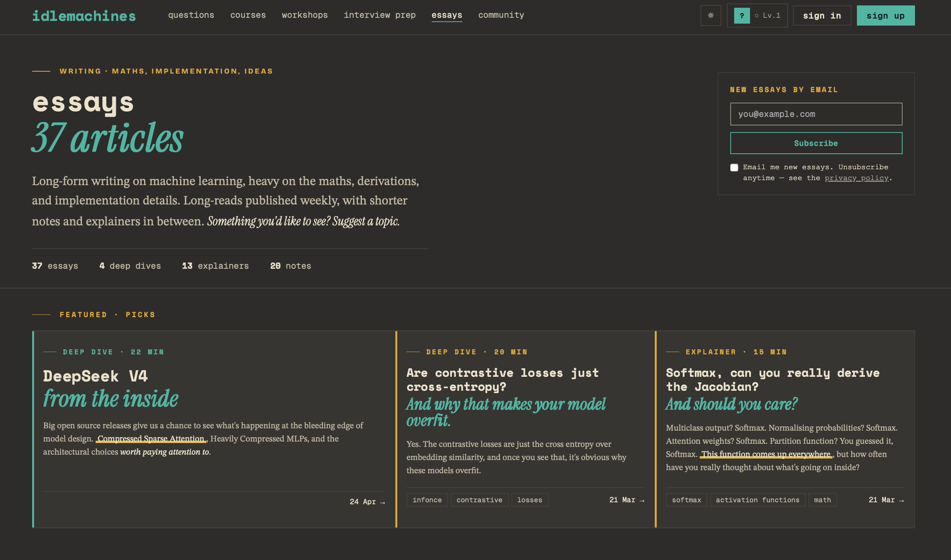Open the privacy policy link
This screenshot has width=951, height=560.
(x=857, y=178)
